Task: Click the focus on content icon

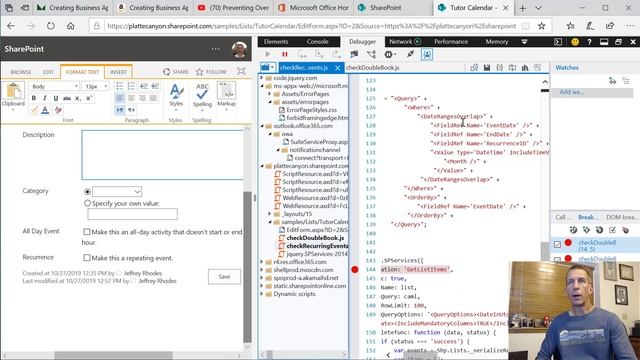Action: coord(241,71)
